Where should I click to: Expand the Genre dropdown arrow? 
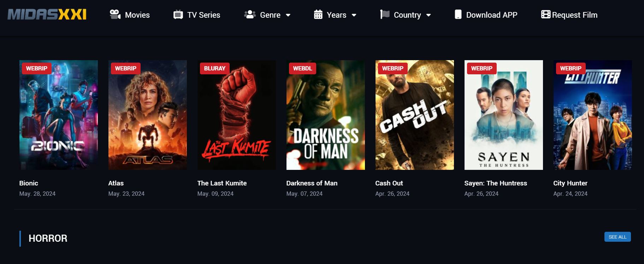(x=288, y=15)
